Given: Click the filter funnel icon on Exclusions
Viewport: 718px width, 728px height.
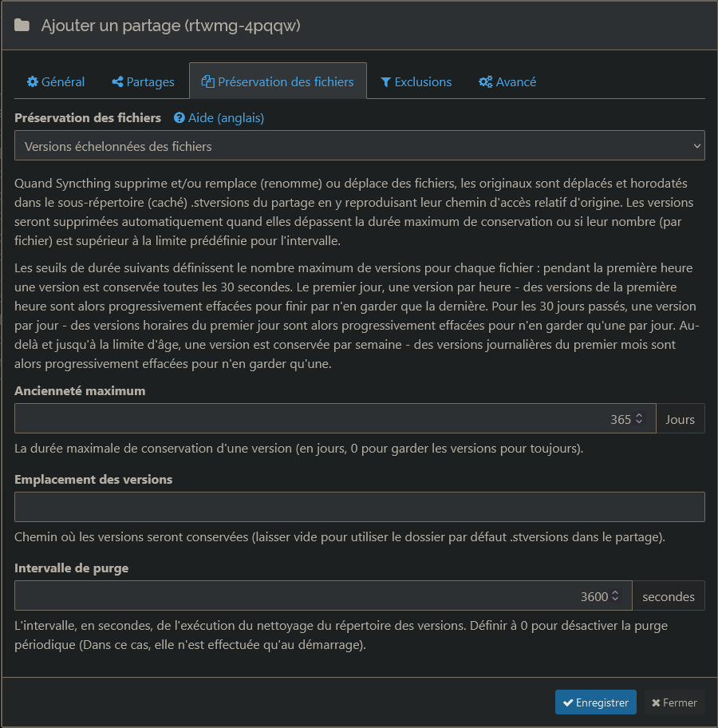Looking at the screenshot, I should point(386,81).
